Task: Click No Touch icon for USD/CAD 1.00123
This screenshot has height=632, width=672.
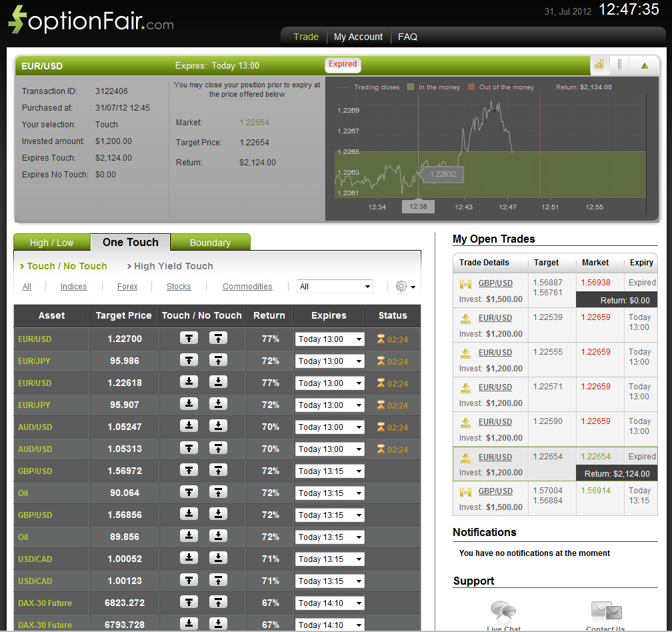Action: pyautogui.click(x=218, y=581)
